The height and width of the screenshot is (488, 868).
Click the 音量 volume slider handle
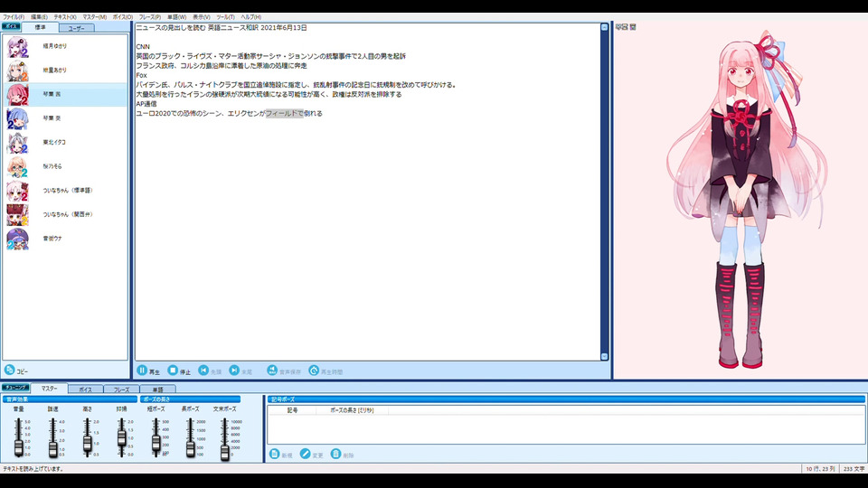coord(19,447)
